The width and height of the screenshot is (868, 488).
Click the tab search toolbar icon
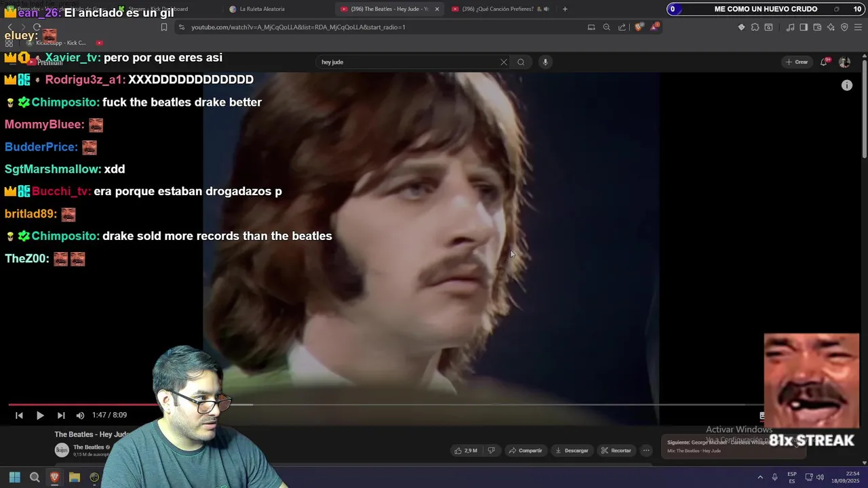pyautogui.click(x=768, y=27)
